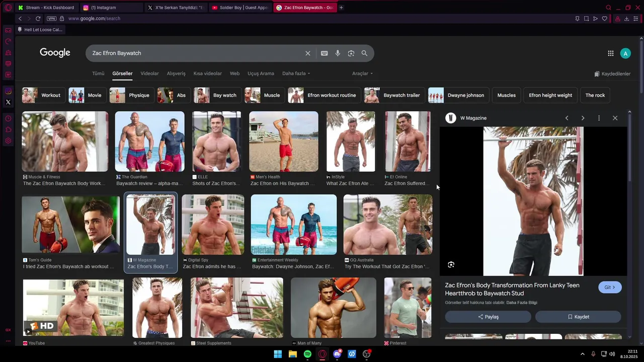Screen dimensions: 644x362
Task: Submit search with the magnifier icon
Action: click(364, 53)
